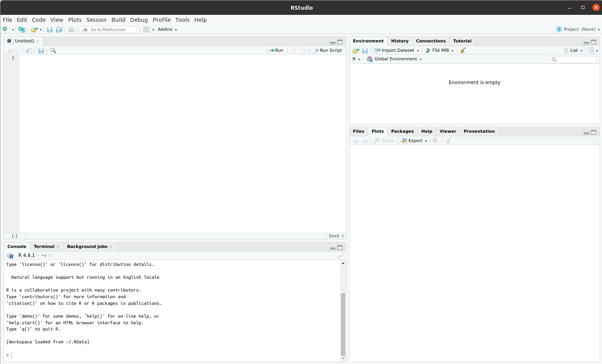
Task: Open the R language selector dropdown
Action: 356,59
